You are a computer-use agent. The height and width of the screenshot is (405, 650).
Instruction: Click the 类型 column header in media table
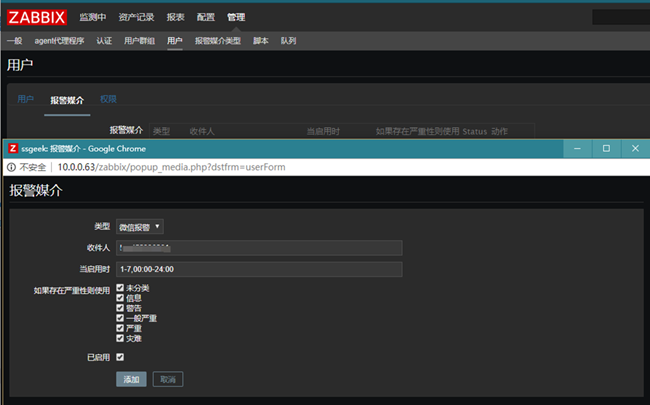[x=161, y=131]
